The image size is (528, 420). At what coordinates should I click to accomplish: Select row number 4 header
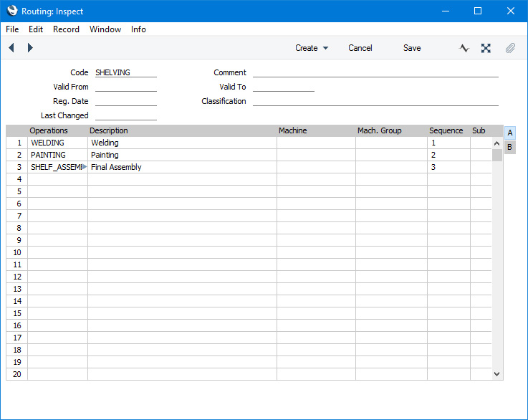(17, 179)
